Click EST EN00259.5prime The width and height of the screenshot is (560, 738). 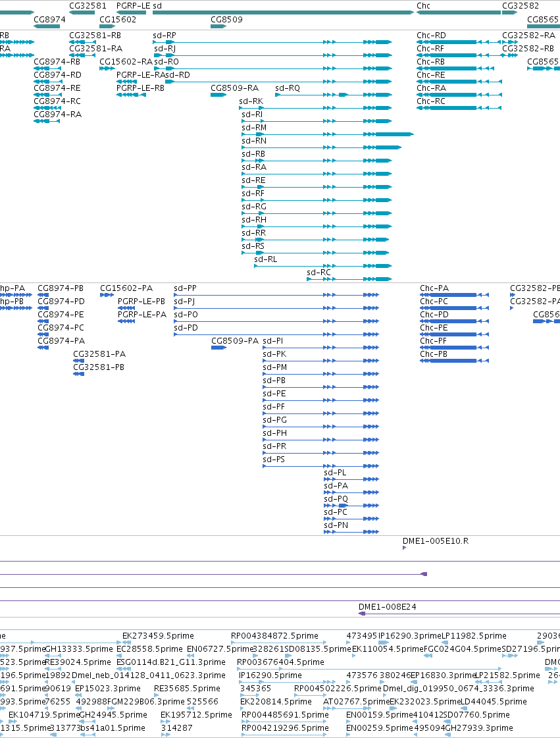click(380, 728)
